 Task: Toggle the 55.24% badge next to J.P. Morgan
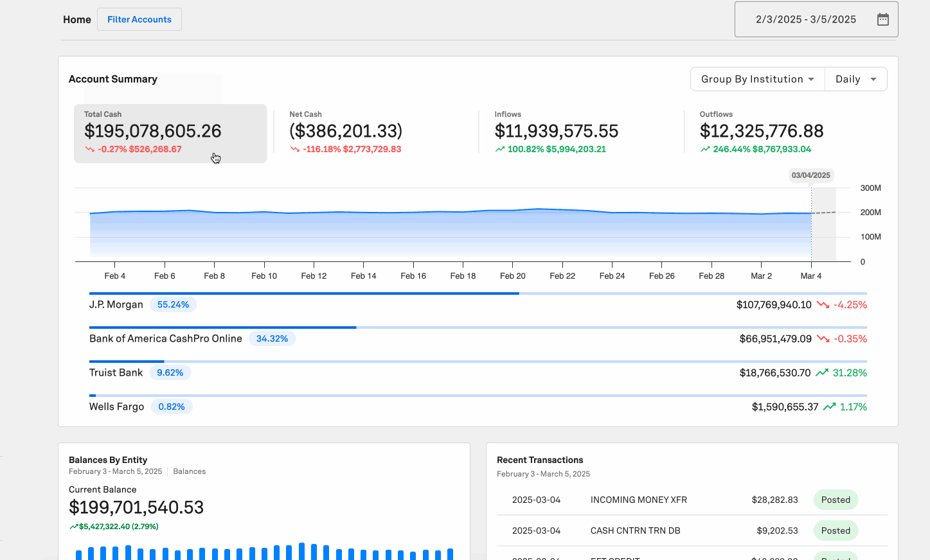173,304
